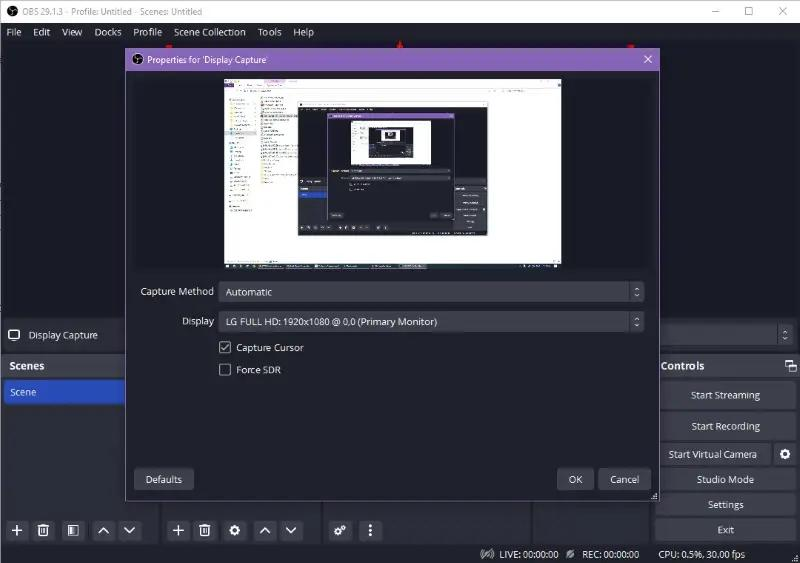This screenshot has height=563, width=800.
Task: Open the File menu
Action: click(14, 32)
